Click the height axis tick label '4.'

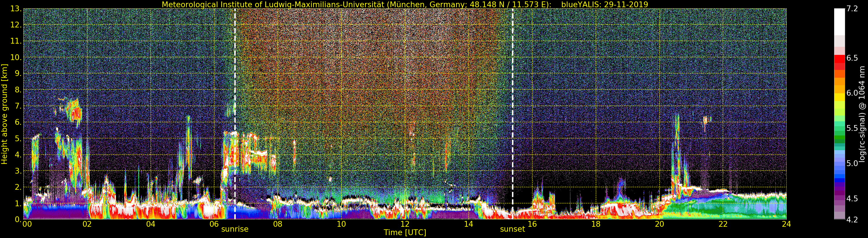coord(18,155)
